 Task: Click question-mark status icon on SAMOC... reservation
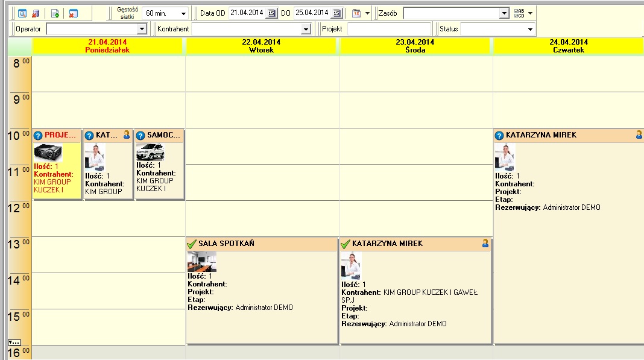coord(140,136)
